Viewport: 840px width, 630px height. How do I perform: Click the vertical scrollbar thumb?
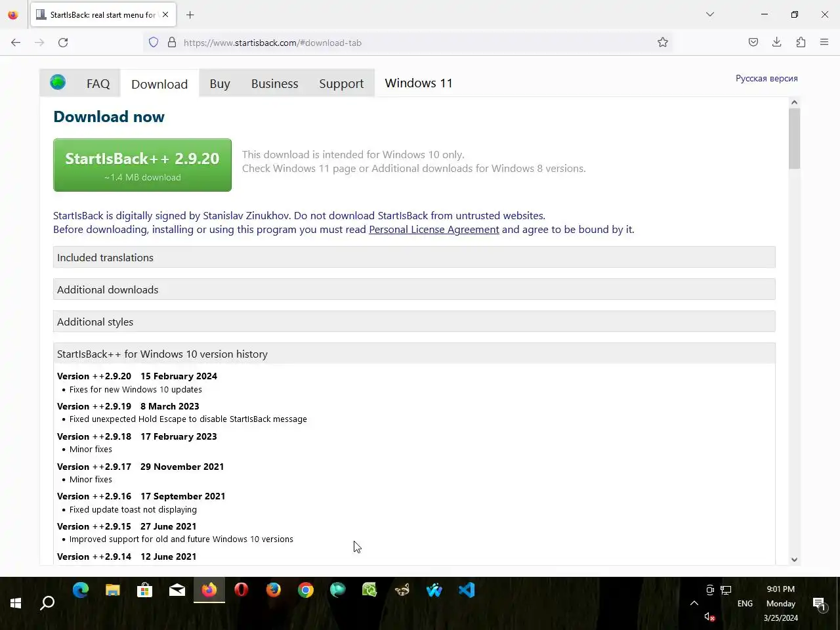tap(795, 138)
